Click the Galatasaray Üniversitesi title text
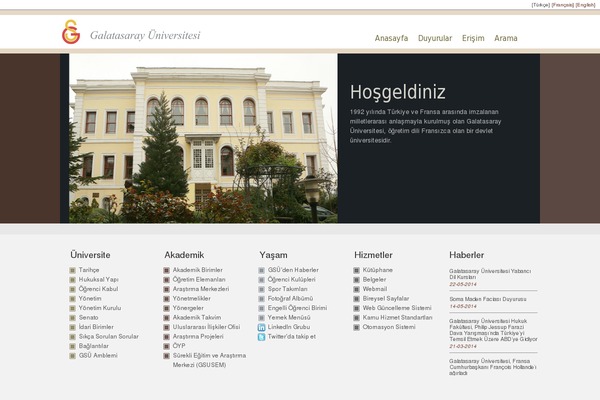Image resolution: width=600 pixels, height=400 pixels. coord(145,35)
